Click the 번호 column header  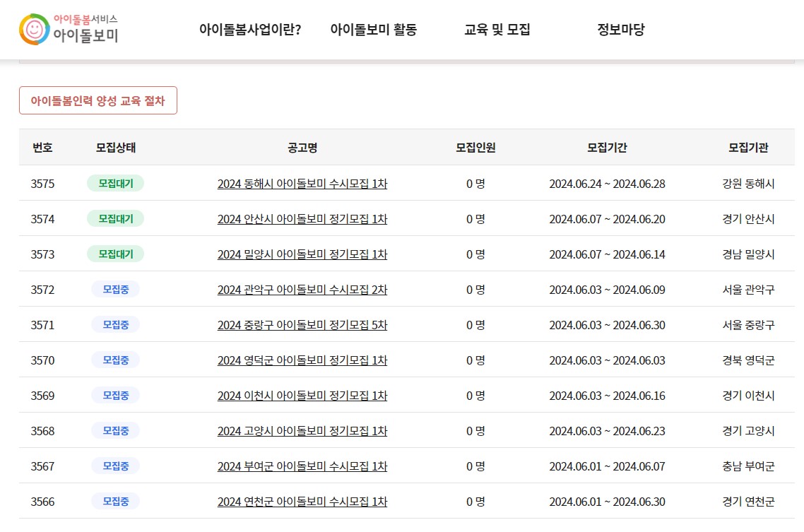(42, 148)
